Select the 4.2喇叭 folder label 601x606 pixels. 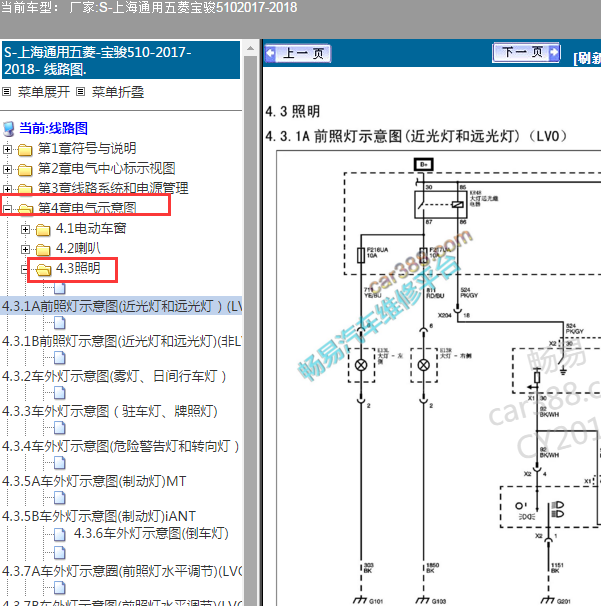pyautogui.click(x=78, y=248)
